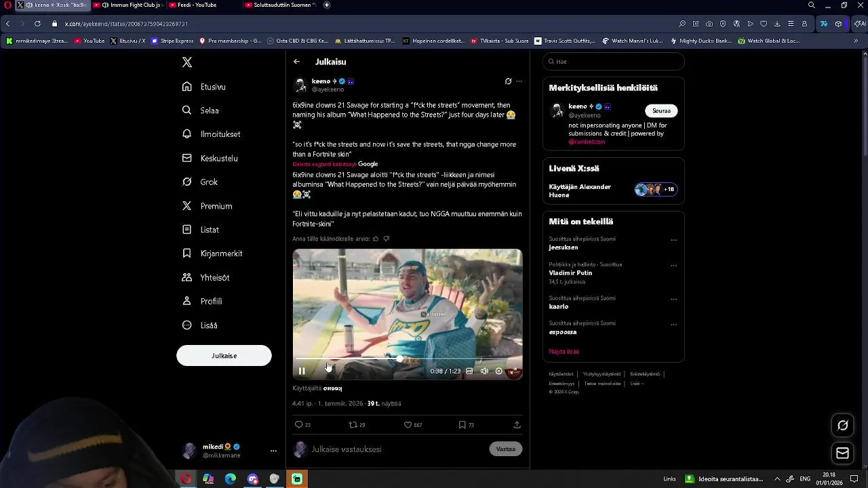This screenshot has height=488, width=868.
Task: Open Kirjanmerkit bookmarks
Action: (212, 253)
